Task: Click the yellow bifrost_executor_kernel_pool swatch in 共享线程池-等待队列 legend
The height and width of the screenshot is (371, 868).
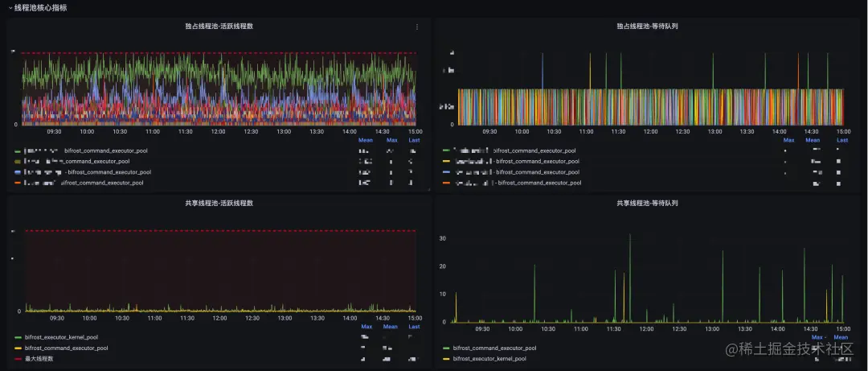Action: coord(446,360)
